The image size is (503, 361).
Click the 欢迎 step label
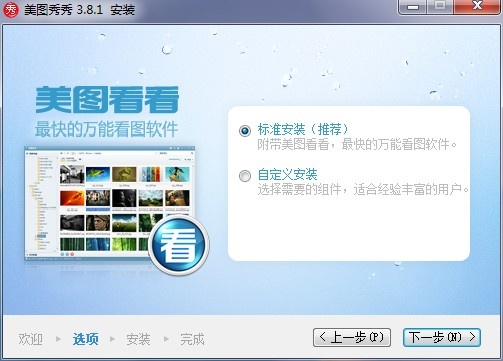30,339
